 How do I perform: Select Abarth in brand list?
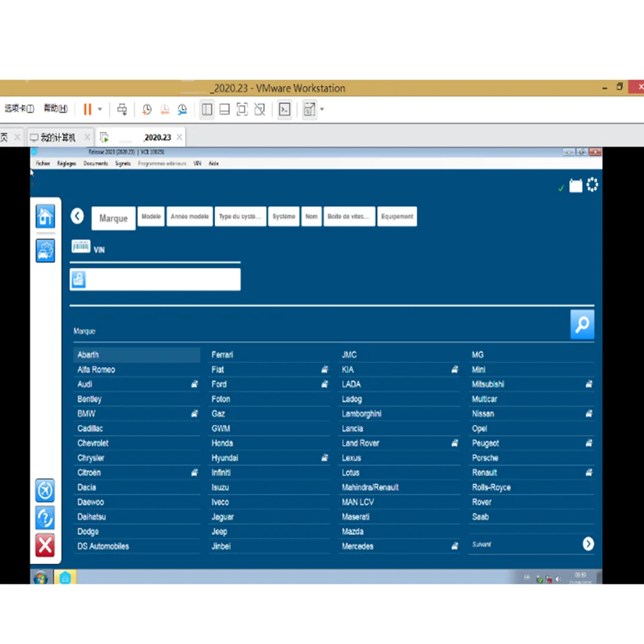137,355
